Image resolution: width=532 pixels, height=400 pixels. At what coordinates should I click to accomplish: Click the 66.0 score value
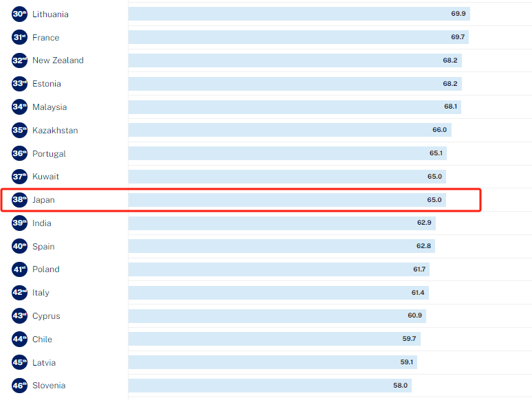click(x=440, y=130)
